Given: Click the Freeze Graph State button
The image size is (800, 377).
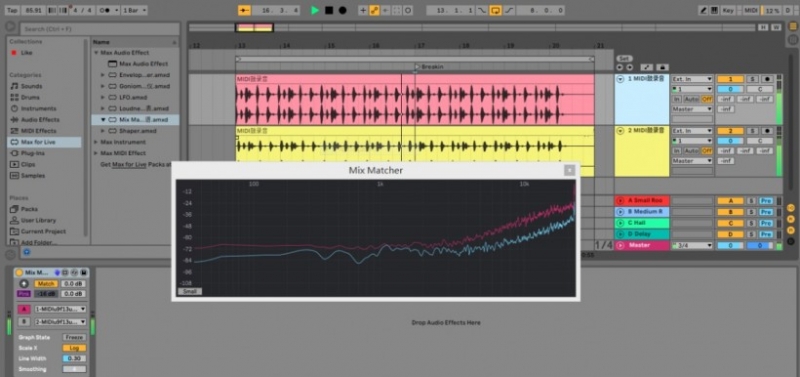Looking at the screenshot, I should [x=74, y=337].
